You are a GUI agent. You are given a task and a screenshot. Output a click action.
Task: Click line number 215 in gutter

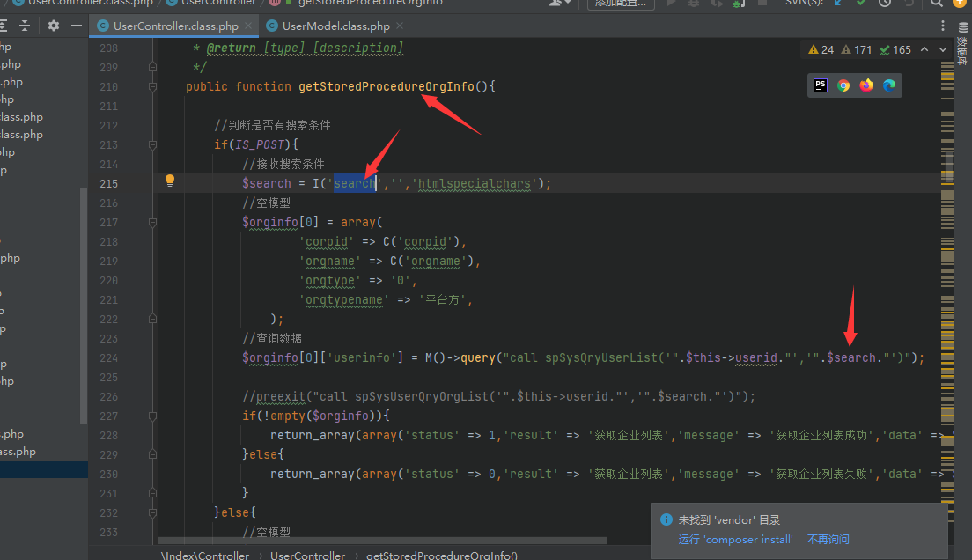click(108, 183)
